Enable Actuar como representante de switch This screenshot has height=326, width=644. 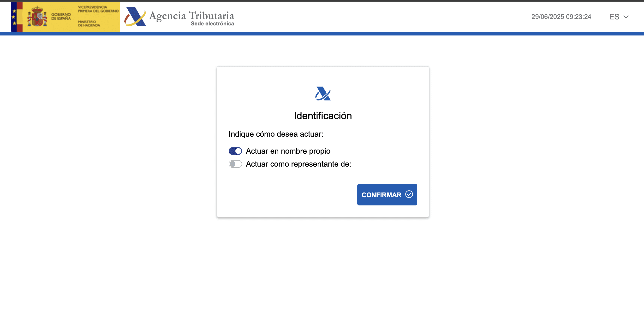tap(235, 164)
